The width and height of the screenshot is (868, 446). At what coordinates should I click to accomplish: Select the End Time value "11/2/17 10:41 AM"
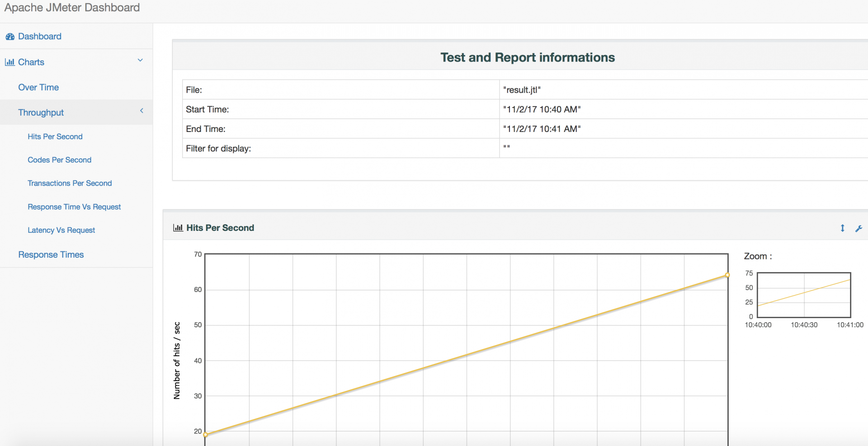[542, 129]
